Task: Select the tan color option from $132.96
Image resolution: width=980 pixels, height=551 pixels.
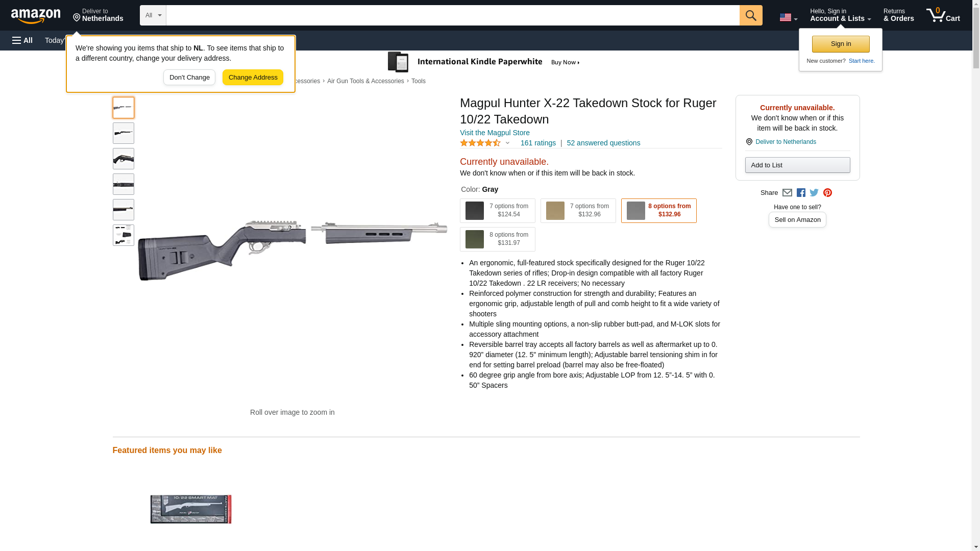Action: tap(578, 211)
